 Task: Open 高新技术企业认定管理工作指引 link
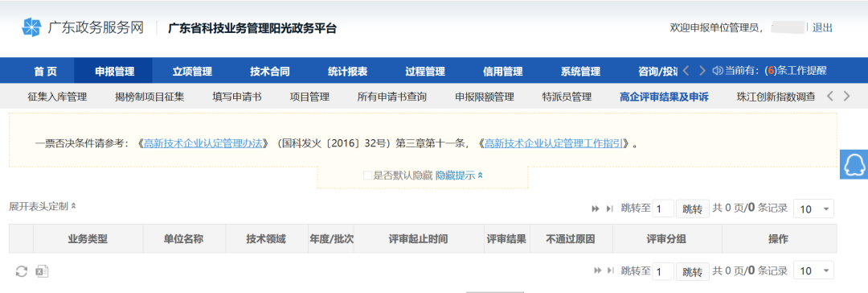[554, 144]
